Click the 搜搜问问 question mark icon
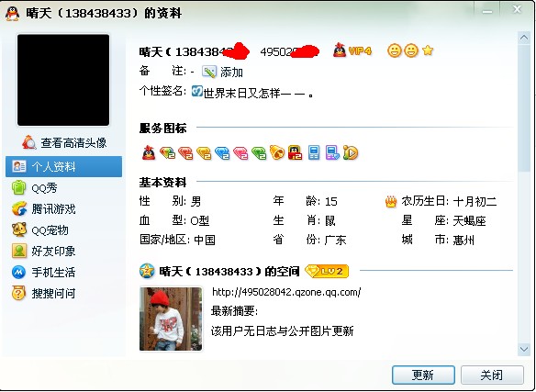Image resolution: width=536 pixels, height=392 pixels. (18, 293)
